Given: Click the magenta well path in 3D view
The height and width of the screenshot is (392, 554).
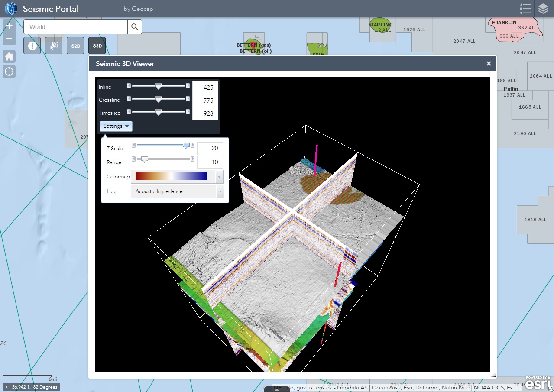Looking at the screenshot, I should [317, 160].
